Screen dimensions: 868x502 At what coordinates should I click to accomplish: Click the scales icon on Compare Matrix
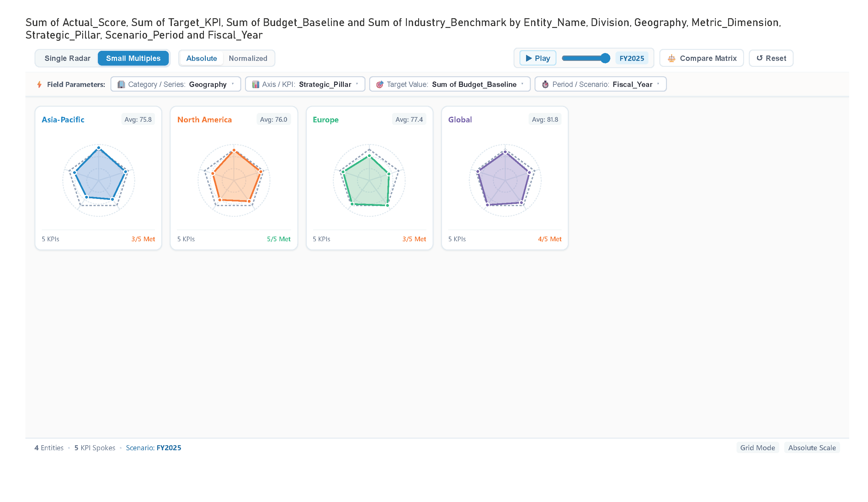pos(672,58)
